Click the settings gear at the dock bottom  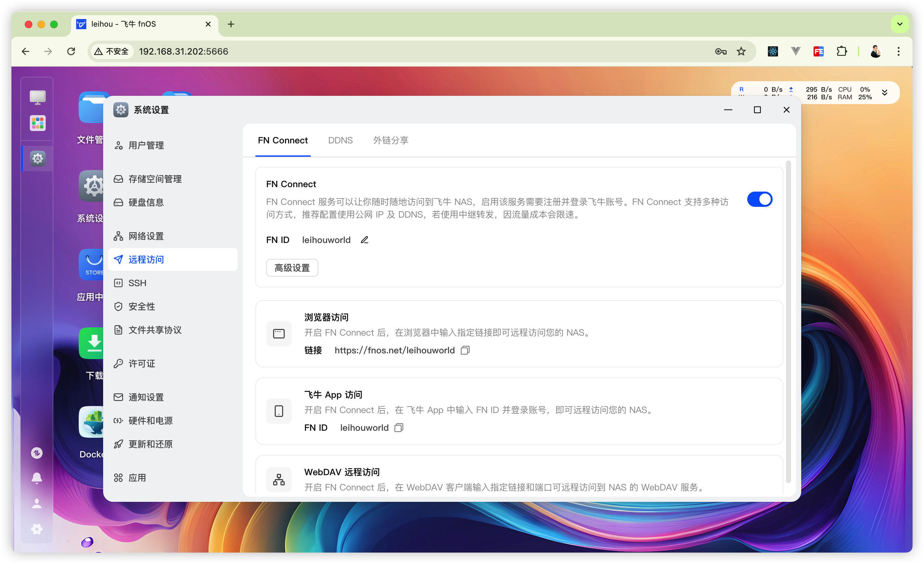pos(37,529)
